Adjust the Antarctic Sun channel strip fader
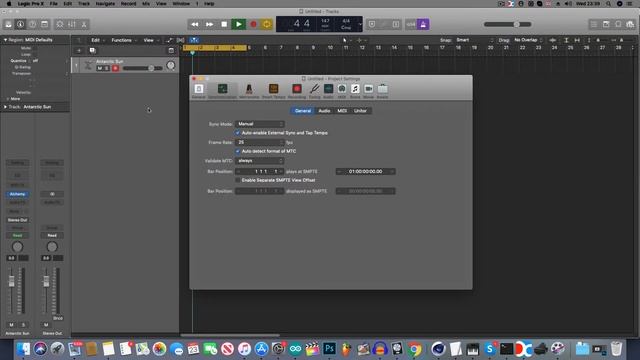The width and height of the screenshot is (640, 360). 11,281
